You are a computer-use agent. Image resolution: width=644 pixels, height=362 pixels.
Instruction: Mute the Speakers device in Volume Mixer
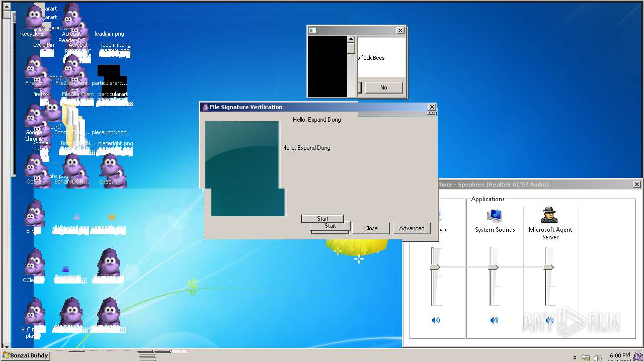coord(436,320)
